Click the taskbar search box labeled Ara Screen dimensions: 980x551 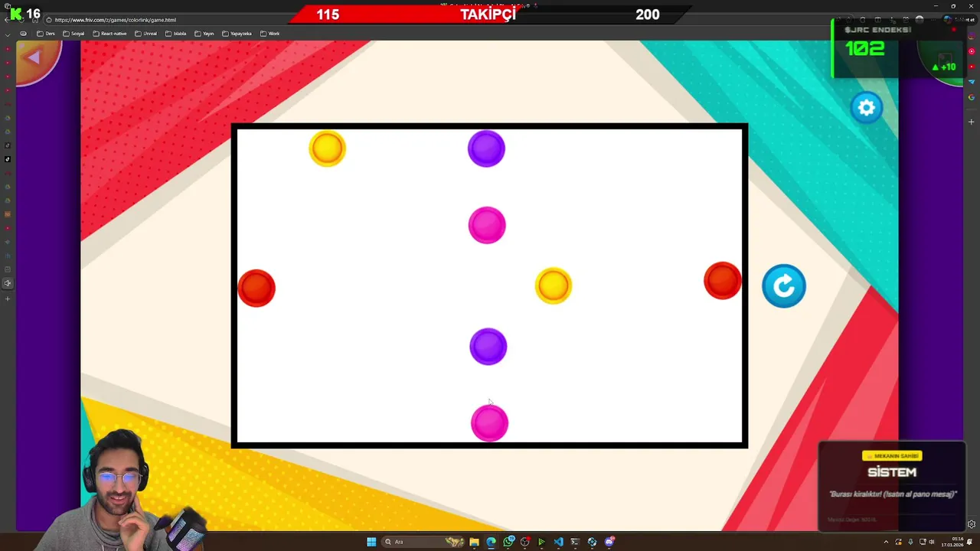pyautogui.click(x=423, y=542)
